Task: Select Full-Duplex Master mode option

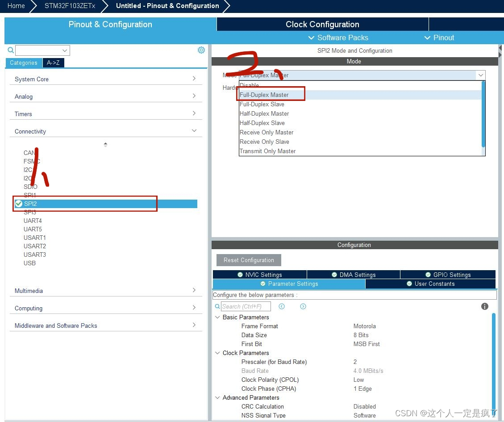Action: (360, 95)
